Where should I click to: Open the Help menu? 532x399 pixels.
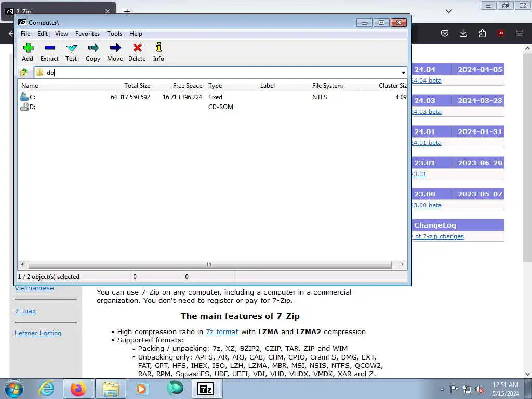pyautogui.click(x=136, y=34)
